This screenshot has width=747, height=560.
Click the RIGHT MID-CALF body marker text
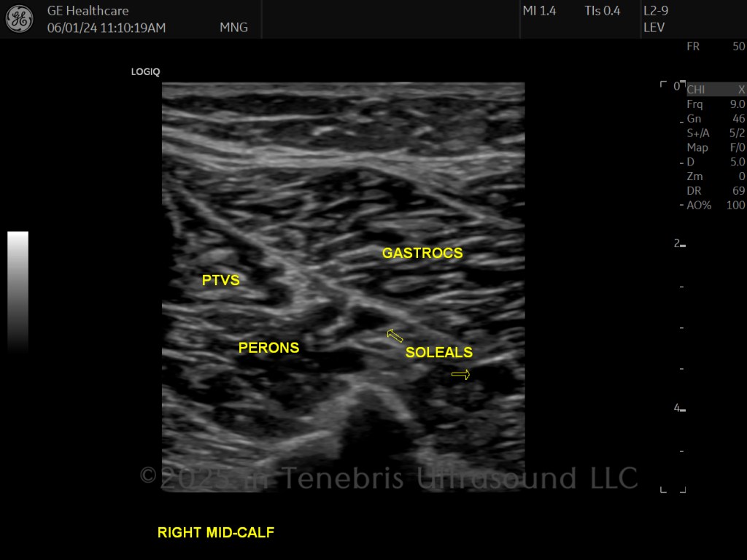(x=216, y=532)
